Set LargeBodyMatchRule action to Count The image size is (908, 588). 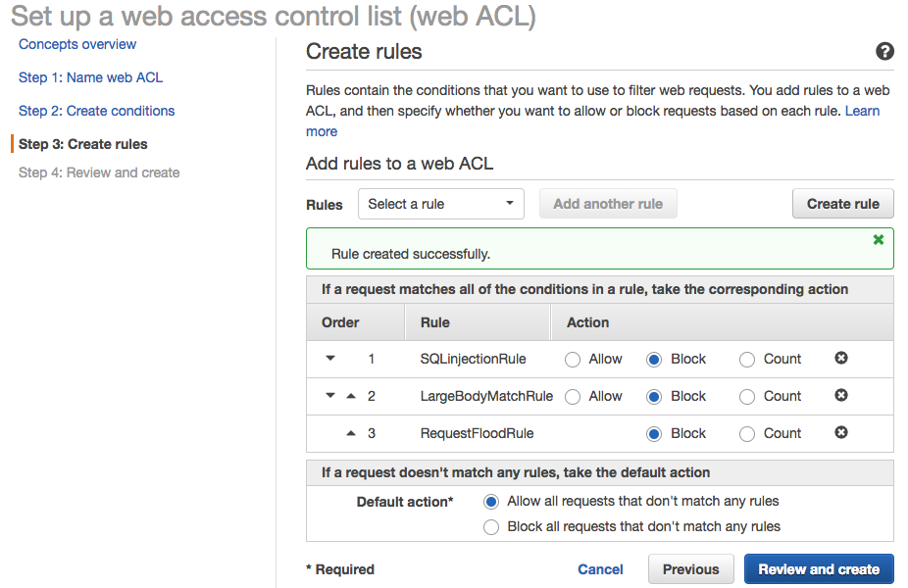(x=747, y=397)
